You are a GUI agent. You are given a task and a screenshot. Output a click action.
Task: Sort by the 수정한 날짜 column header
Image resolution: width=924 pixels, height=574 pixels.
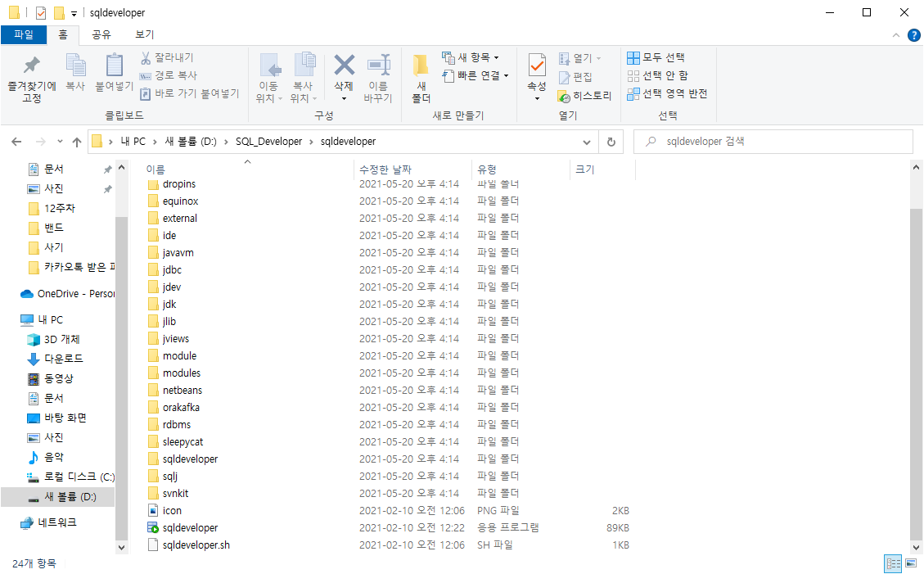point(385,169)
